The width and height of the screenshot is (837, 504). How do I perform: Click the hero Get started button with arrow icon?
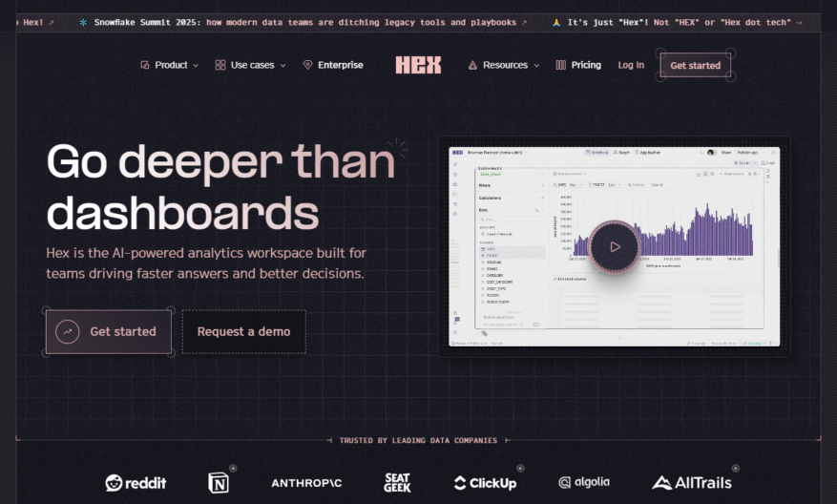coord(109,331)
